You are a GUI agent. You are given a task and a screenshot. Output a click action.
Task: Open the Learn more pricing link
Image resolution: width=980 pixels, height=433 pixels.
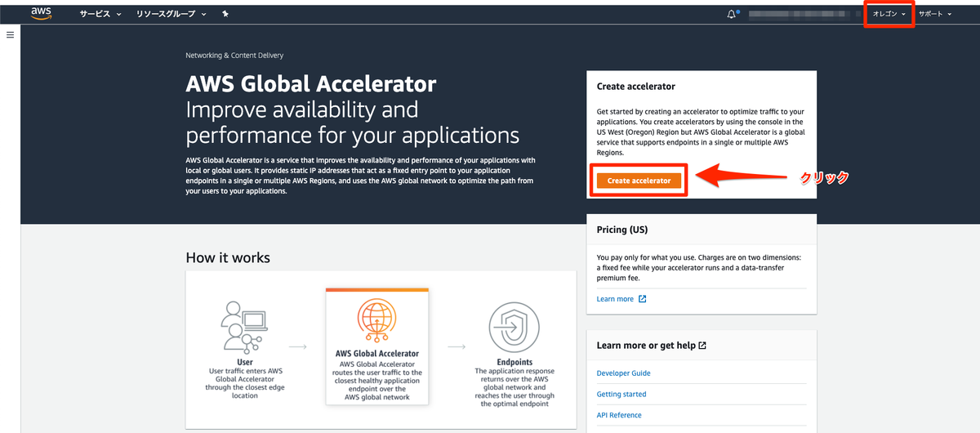tap(615, 299)
